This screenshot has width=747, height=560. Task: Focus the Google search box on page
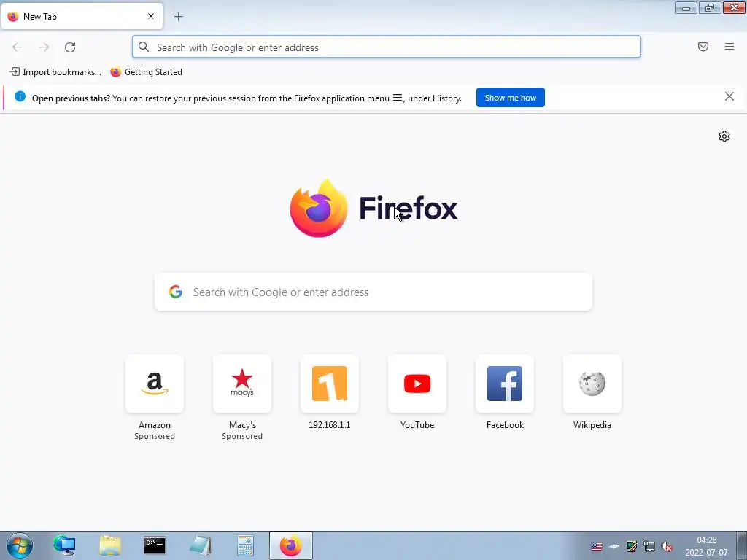(x=373, y=292)
